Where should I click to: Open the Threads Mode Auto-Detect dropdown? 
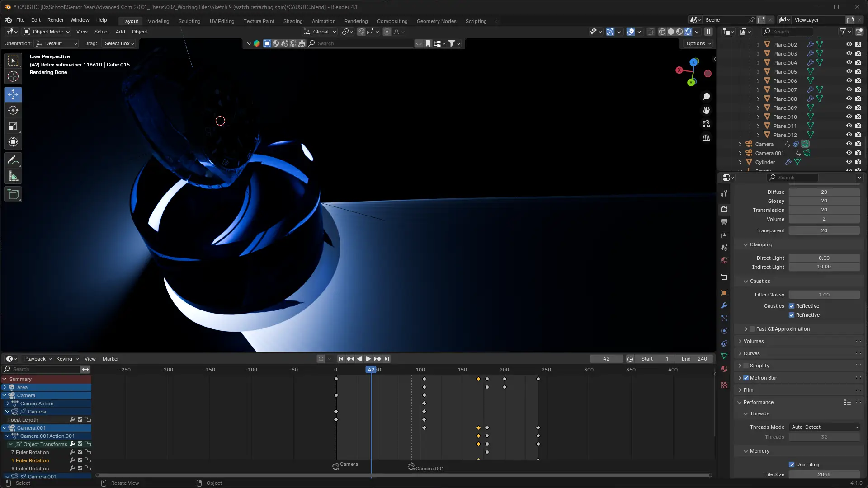[x=824, y=427]
